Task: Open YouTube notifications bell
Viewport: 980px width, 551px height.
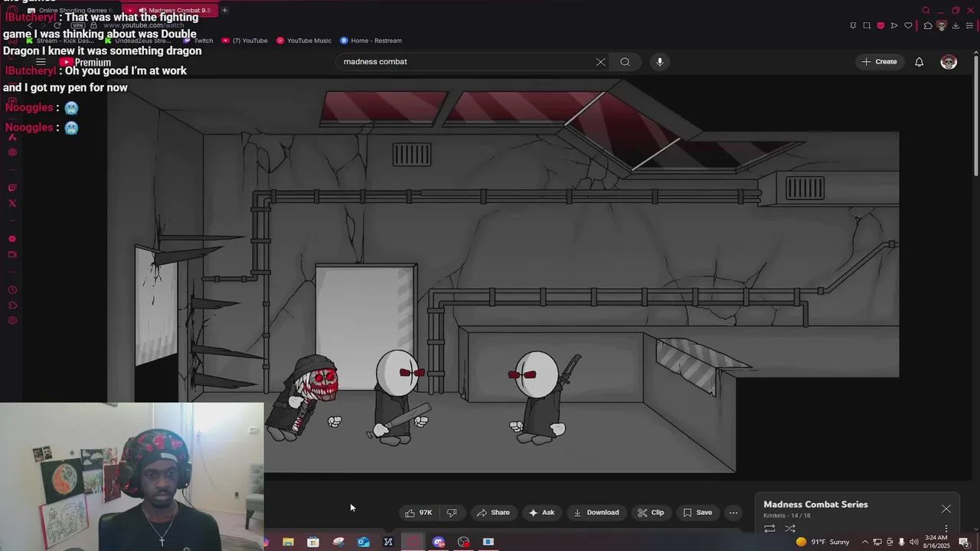Action: coord(919,62)
